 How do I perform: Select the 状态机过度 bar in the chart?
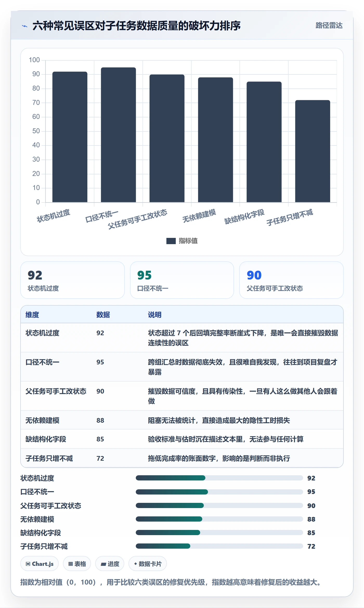click(x=70, y=137)
